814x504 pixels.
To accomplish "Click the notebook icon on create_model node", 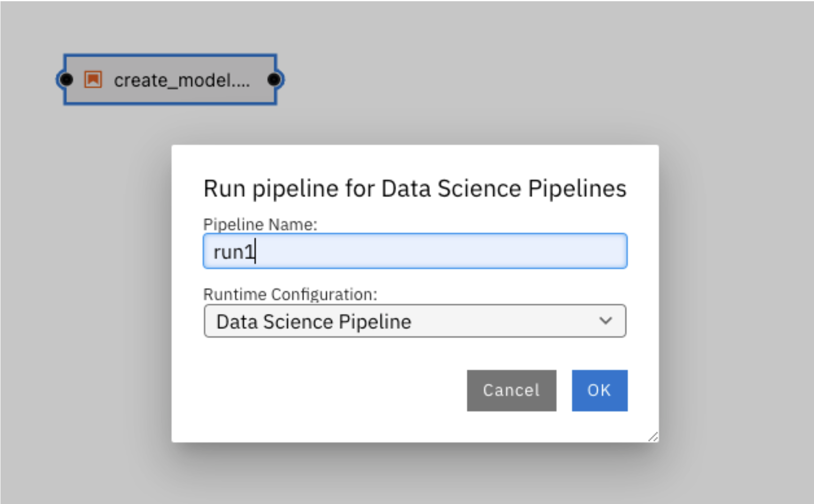I will 93,79.
